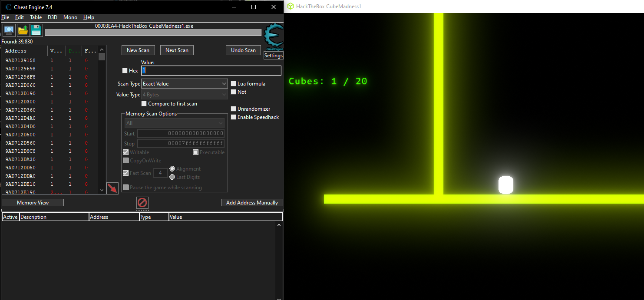Open the process selector computer icon
The height and width of the screenshot is (300, 644).
coord(9,30)
